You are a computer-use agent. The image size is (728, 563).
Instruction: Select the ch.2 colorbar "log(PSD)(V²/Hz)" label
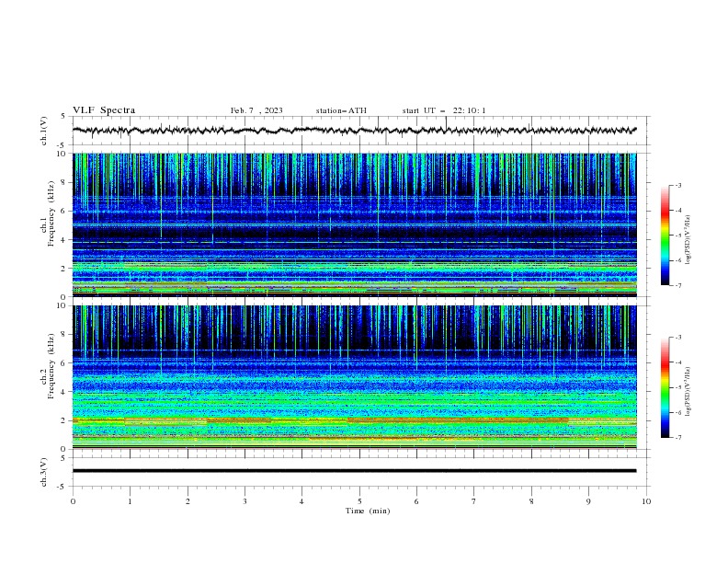688,392
